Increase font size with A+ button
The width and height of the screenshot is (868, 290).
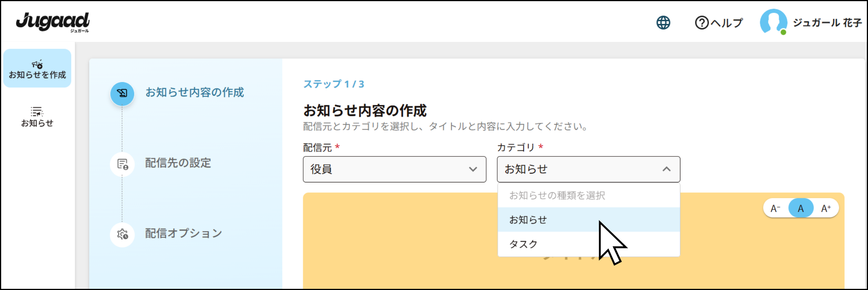coord(826,208)
